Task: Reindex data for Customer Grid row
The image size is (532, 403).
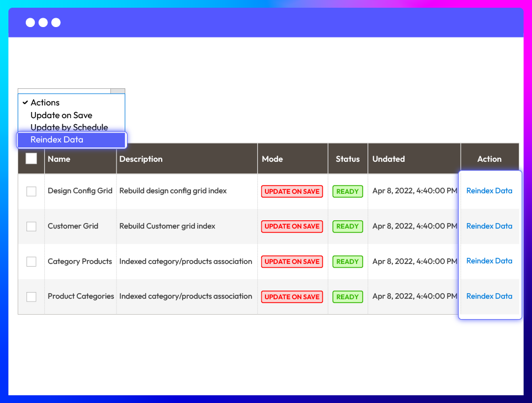Action: [489, 226]
